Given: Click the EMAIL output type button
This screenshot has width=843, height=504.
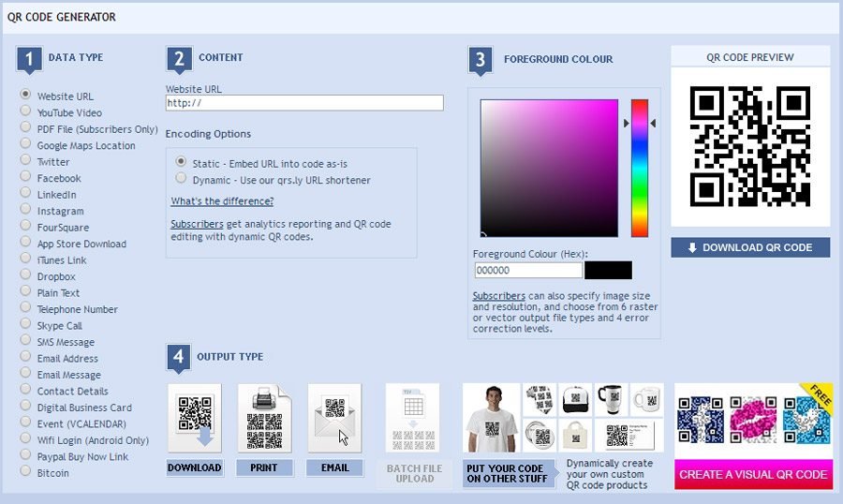Looking at the screenshot, I should 334,468.
